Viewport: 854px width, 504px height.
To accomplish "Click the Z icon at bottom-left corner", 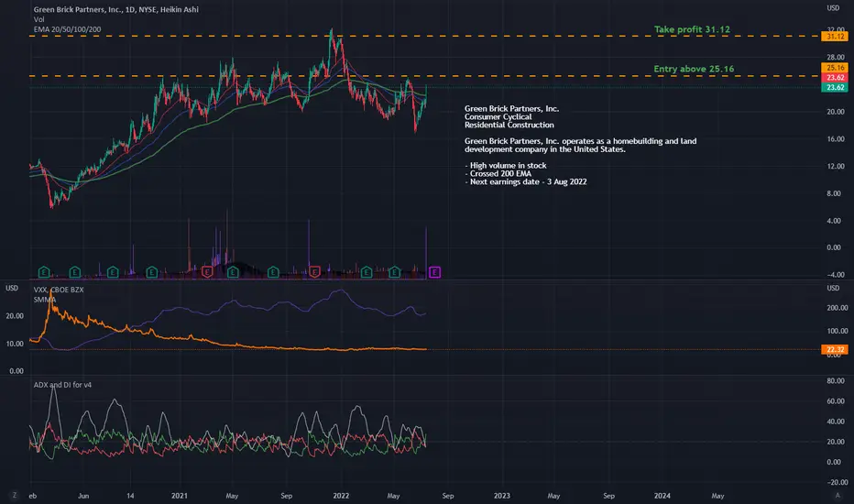I will 14,495.
